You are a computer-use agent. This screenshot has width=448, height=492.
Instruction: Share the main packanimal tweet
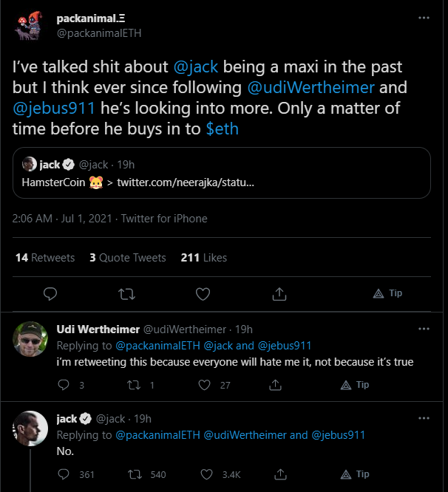279,294
